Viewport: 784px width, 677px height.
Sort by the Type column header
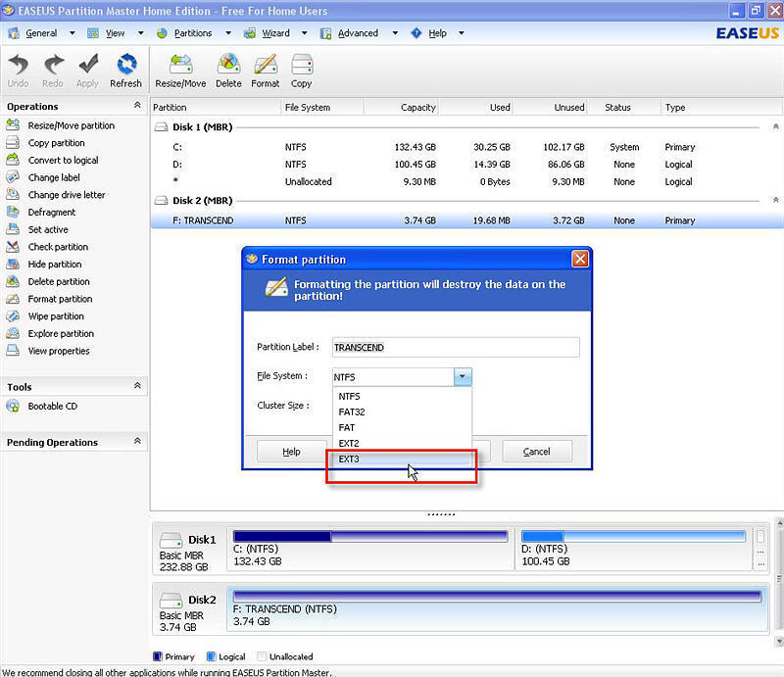pyautogui.click(x=720, y=108)
